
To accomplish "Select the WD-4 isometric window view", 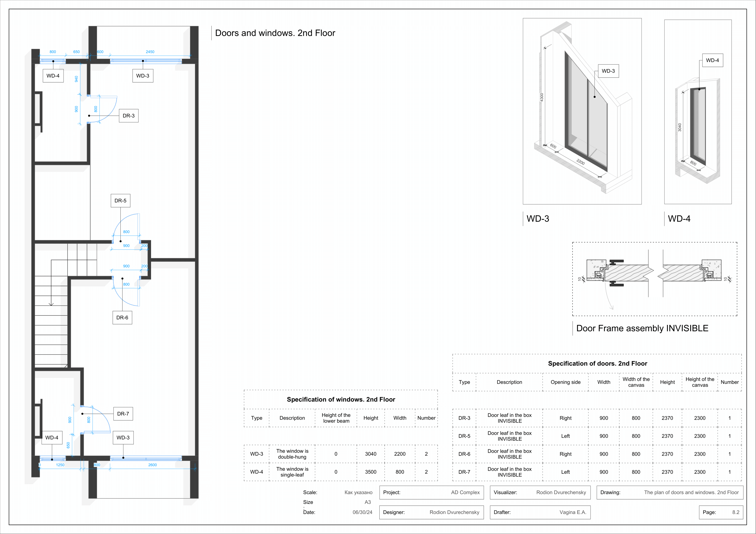I will (x=698, y=112).
